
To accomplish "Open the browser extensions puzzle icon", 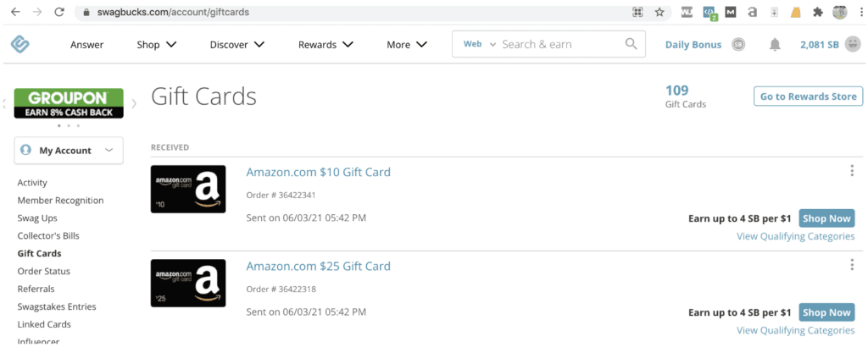I will tap(818, 13).
